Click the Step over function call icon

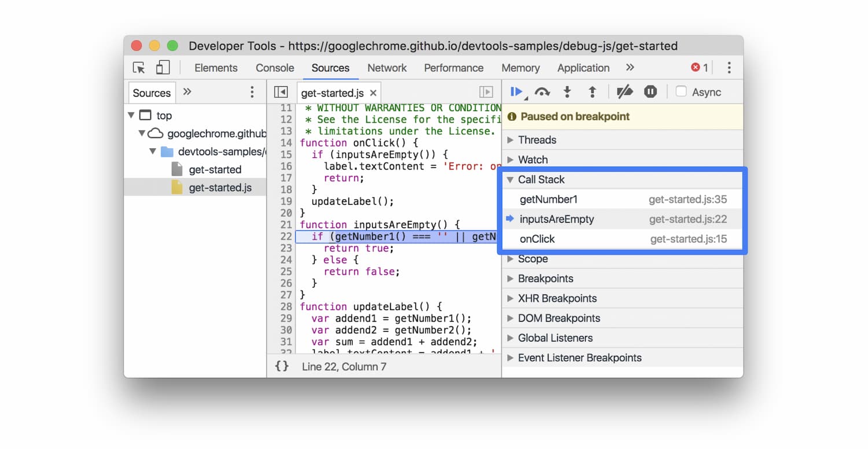point(542,92)
